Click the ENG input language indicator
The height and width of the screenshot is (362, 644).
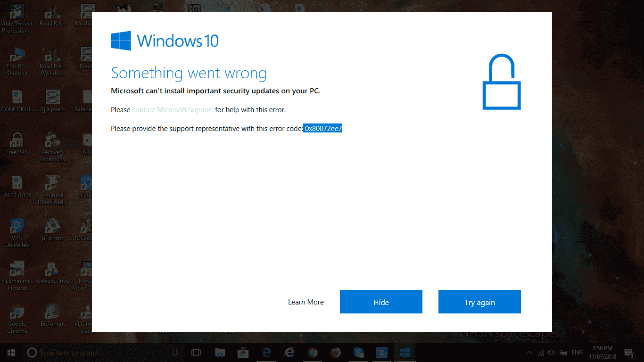tap(577, 353)
